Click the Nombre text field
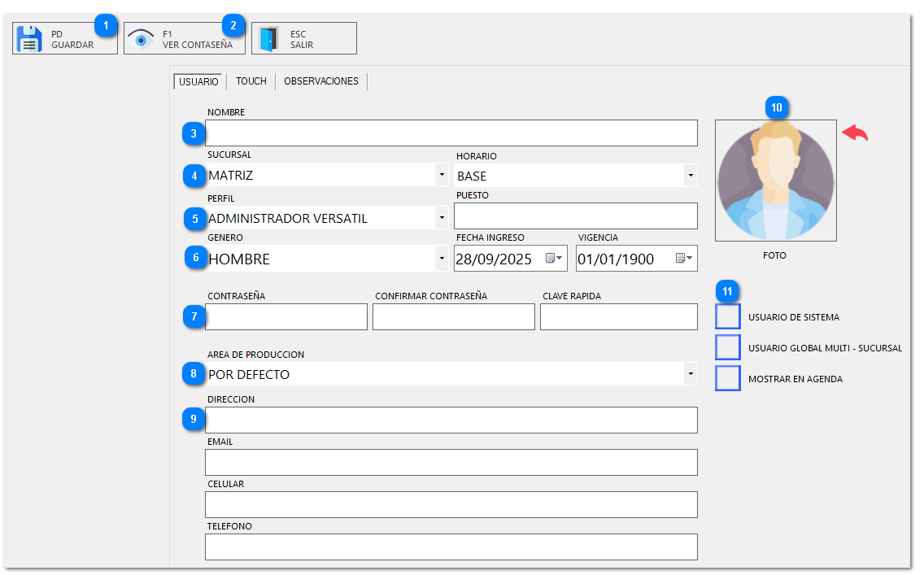The width and height of the screenshot is (924, 575). coord(451,133)
